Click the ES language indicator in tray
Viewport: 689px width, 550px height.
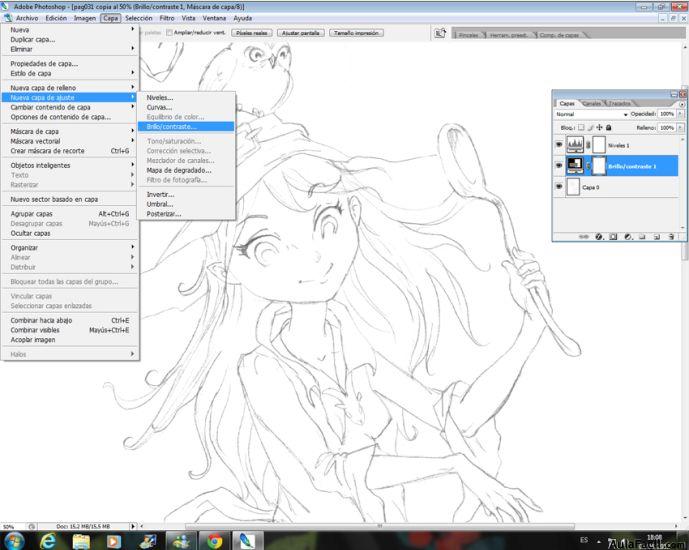[584, 539]
